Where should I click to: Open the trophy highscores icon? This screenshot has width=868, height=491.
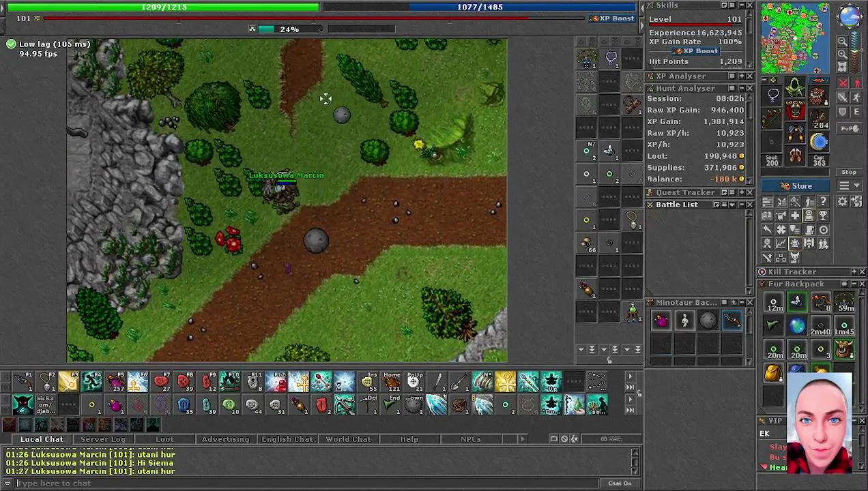[824, 215]
